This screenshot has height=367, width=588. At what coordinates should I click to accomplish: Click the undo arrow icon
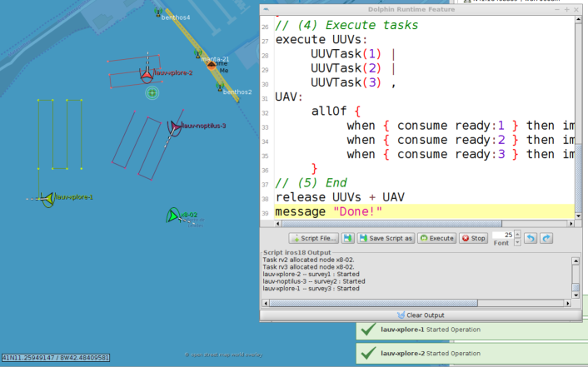(x=531, y=238)
